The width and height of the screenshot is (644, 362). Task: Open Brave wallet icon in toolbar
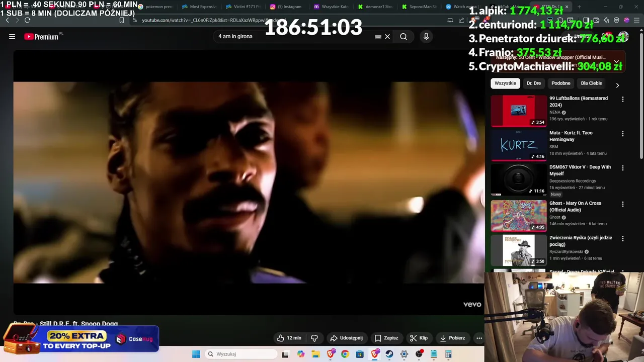(x=596, y=20)
